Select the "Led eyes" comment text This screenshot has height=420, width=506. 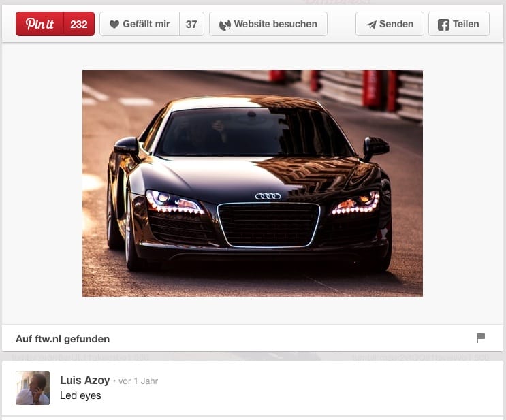click(80, 395)
